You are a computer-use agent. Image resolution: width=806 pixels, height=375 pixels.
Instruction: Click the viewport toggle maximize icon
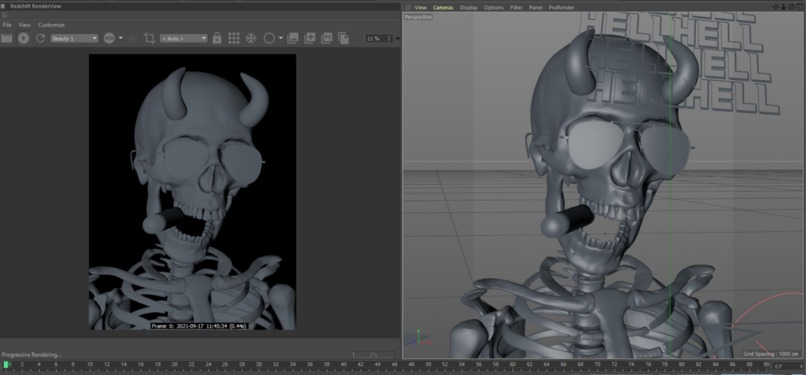click(x=798, y=7)
